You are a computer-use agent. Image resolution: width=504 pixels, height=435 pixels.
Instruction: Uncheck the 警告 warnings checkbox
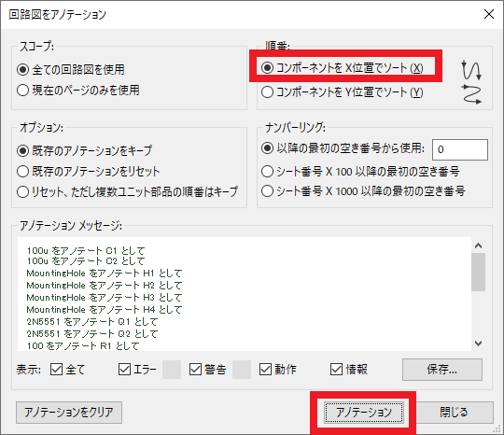click(207, 370)
